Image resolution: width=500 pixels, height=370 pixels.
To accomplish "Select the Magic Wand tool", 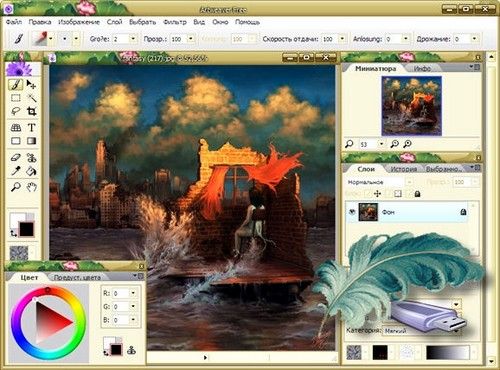I will (31, 98).
